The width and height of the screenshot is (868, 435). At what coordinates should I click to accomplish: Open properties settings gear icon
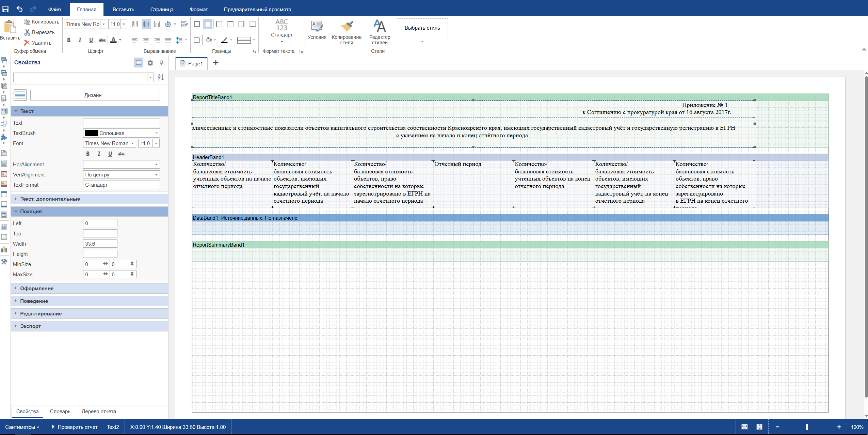click(150, 63)
